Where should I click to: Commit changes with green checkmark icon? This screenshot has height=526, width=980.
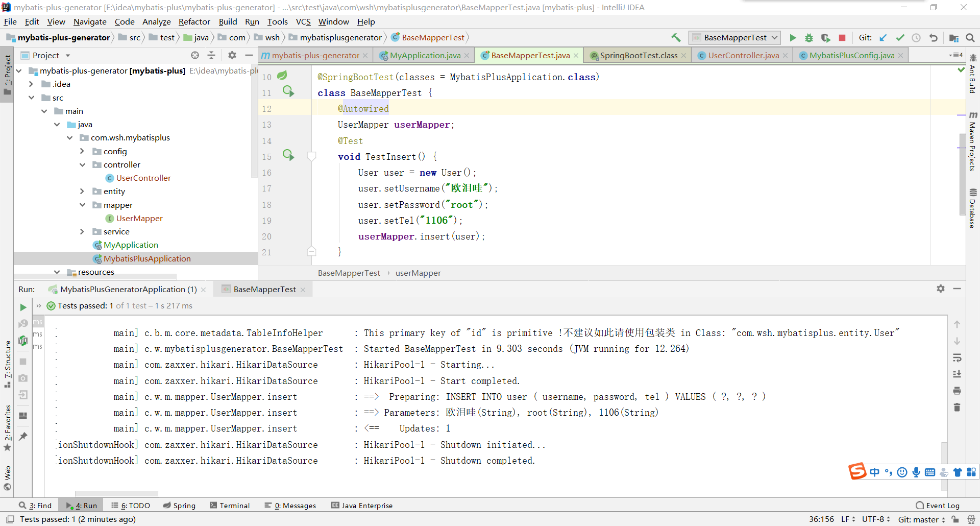(900, 38)
